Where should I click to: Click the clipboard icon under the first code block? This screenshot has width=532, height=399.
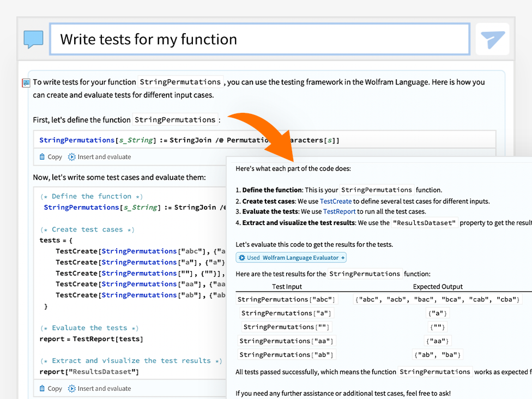43,157
